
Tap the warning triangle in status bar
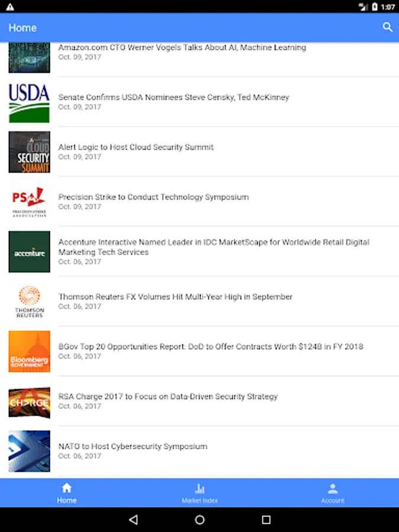click(10, 7)
